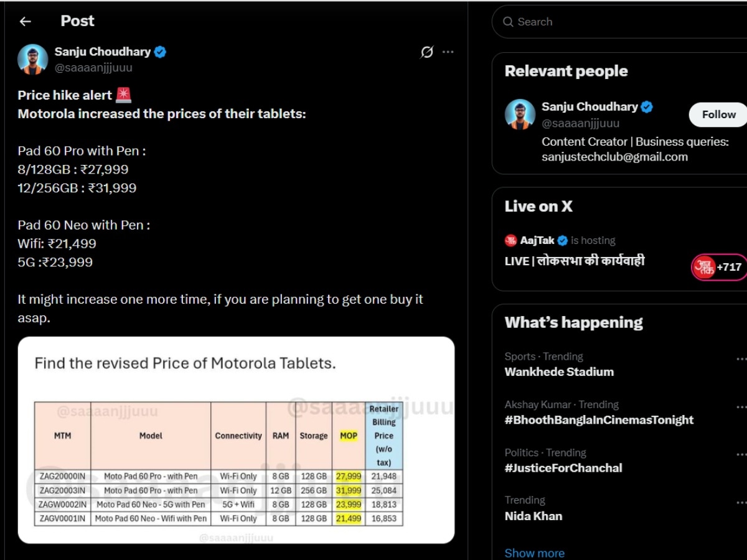Join the AajTak live listener bubble
The height and width of the screenshot is (560, 747).
pyautogui.click(x=718, y=267)
